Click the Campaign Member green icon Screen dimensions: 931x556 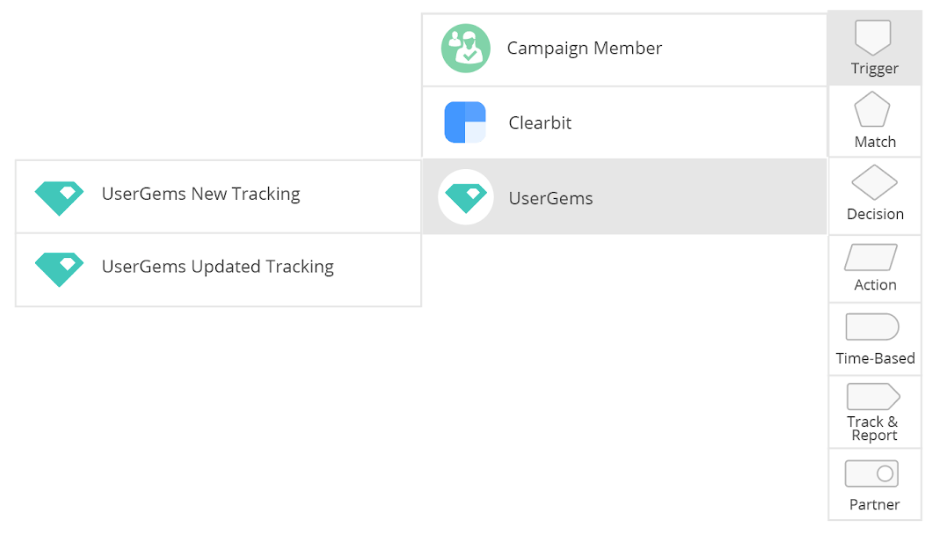466,48
